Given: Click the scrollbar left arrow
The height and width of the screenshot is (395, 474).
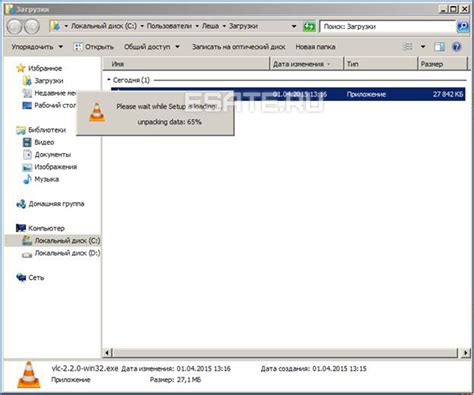Looking at the screenshot, I should pos(108,352).
